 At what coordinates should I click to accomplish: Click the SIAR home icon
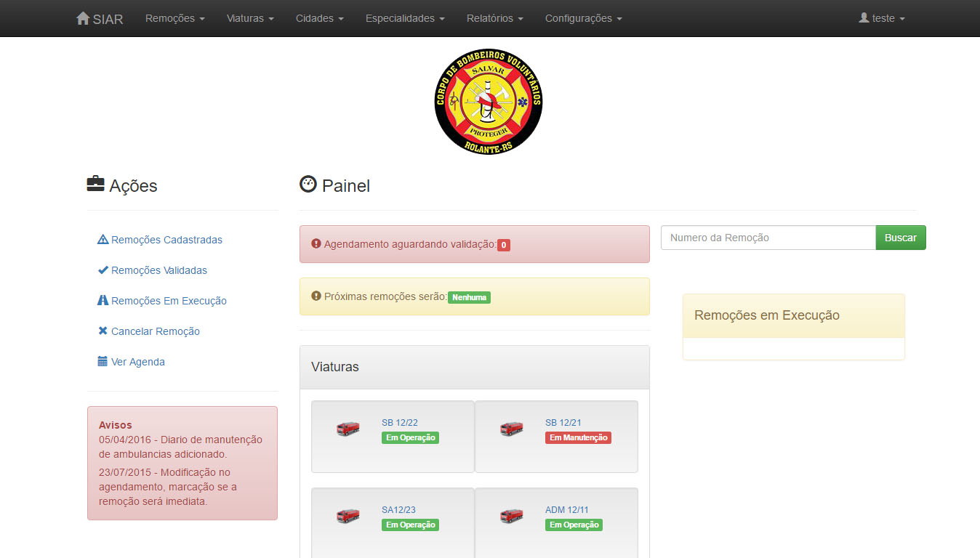83,18
